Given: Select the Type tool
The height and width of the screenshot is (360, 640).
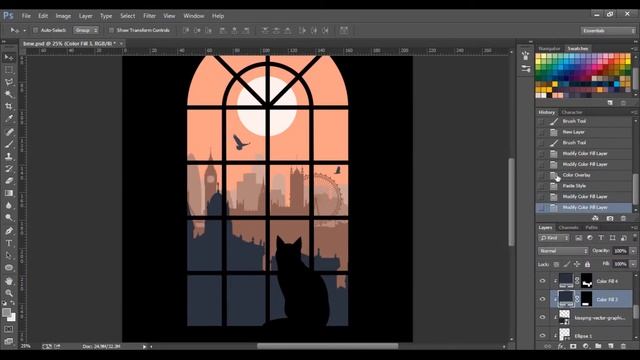Looking at the screenshot, I should (x=9, y=243).
